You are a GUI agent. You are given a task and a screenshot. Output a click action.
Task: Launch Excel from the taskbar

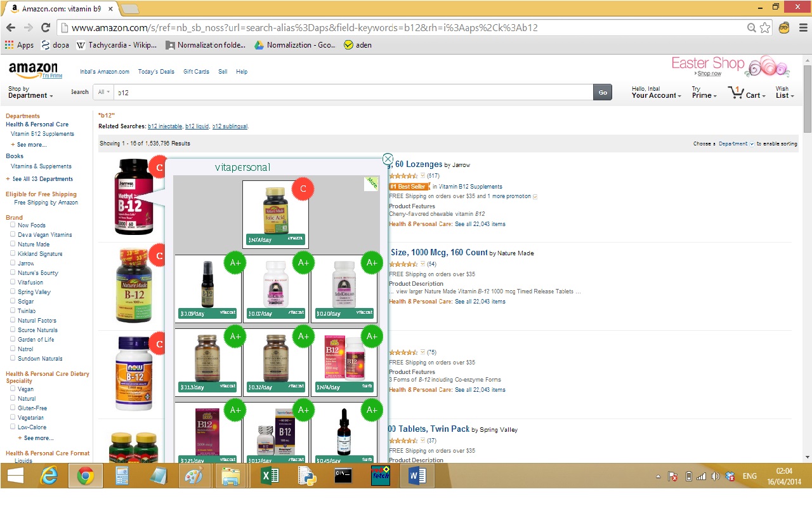[270, 475]
